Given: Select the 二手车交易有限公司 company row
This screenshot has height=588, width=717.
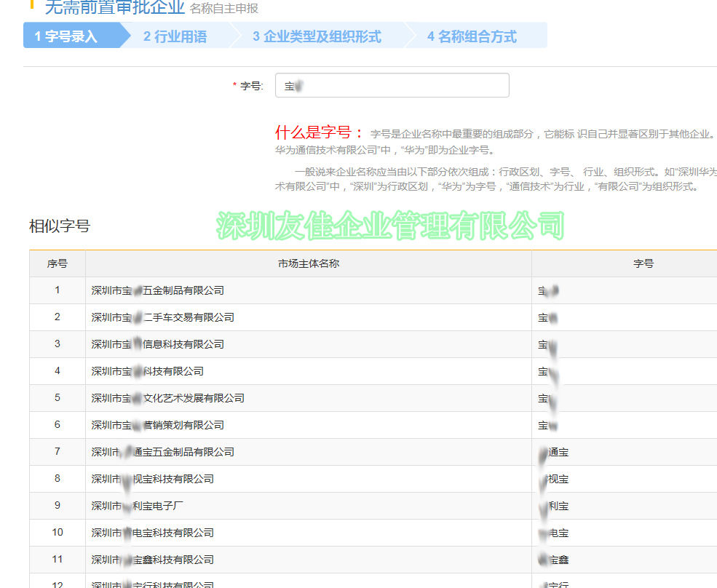Looking at the screenshot, I should (x=163, y=317).
